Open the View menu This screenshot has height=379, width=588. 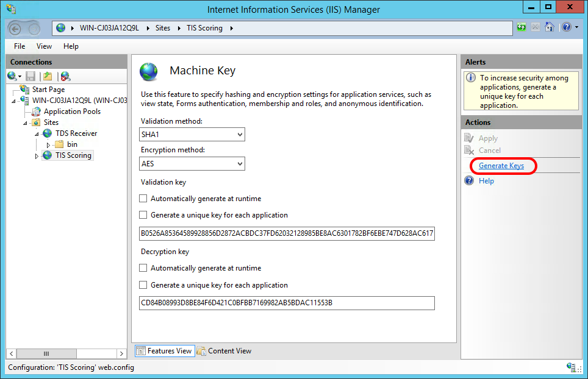click(x=44, y=46)
